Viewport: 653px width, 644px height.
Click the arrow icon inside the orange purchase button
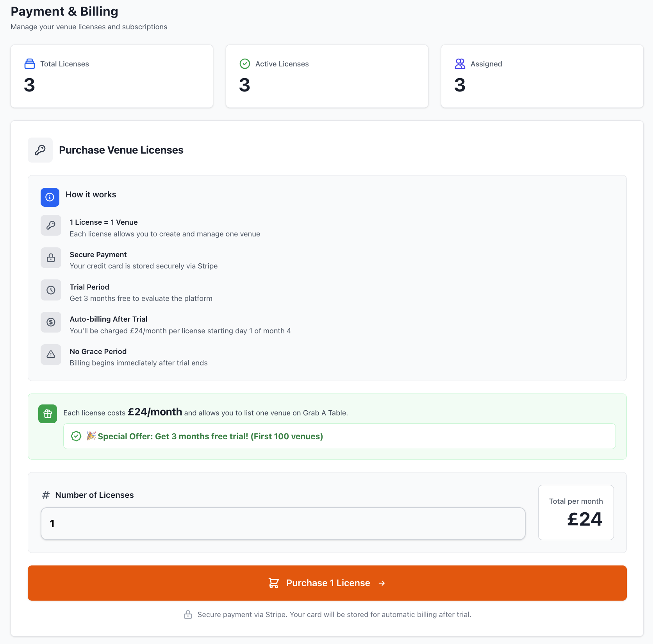[382, 583]
